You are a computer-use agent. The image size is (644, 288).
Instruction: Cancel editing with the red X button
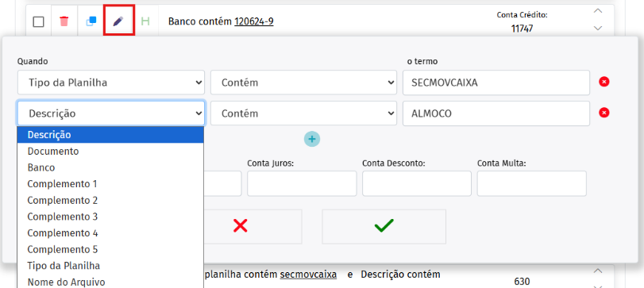241,226
